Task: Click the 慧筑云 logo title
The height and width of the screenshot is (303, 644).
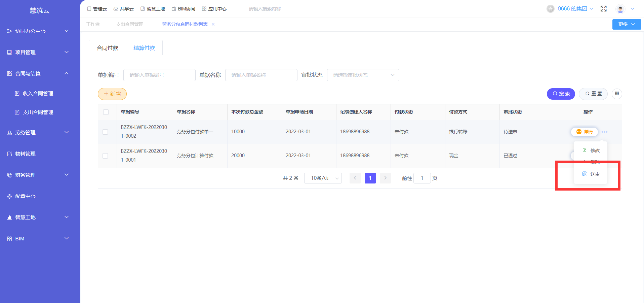Action: coord(40,10)
